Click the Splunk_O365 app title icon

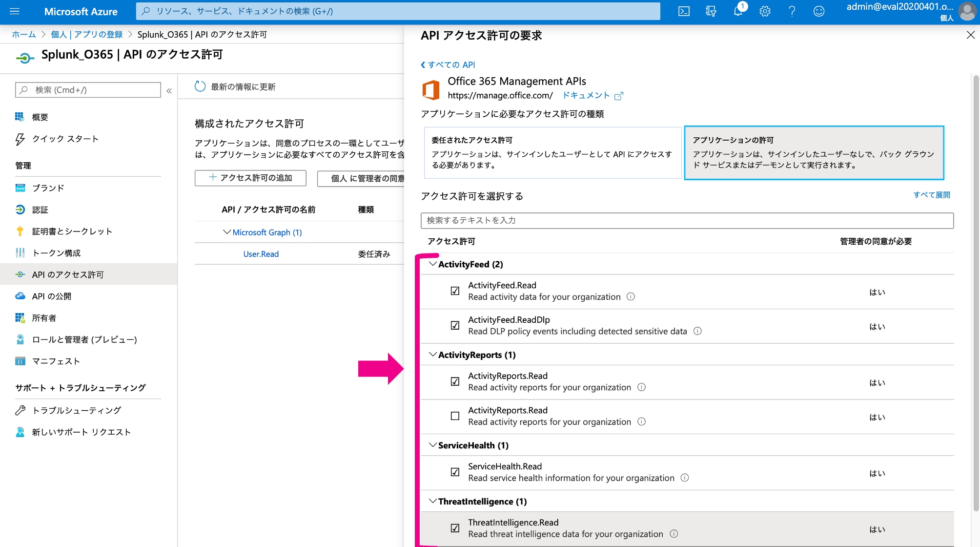coord(25,58)
